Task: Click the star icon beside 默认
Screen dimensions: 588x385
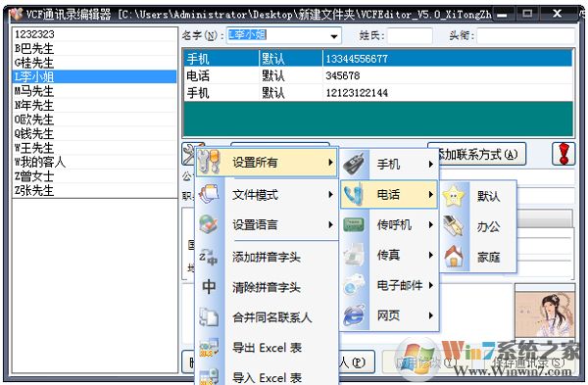Action: [454, 196]
